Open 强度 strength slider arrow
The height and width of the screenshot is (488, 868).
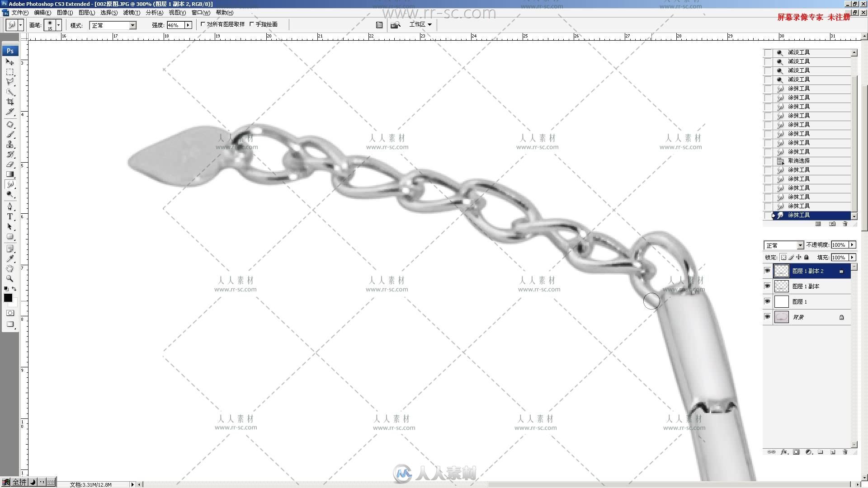pos(189,25)
